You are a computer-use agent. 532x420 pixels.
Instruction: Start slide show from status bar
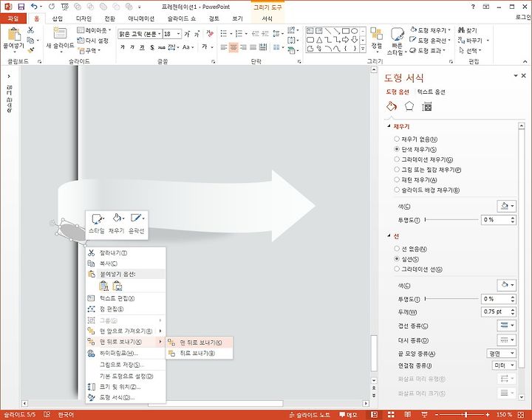424,415
